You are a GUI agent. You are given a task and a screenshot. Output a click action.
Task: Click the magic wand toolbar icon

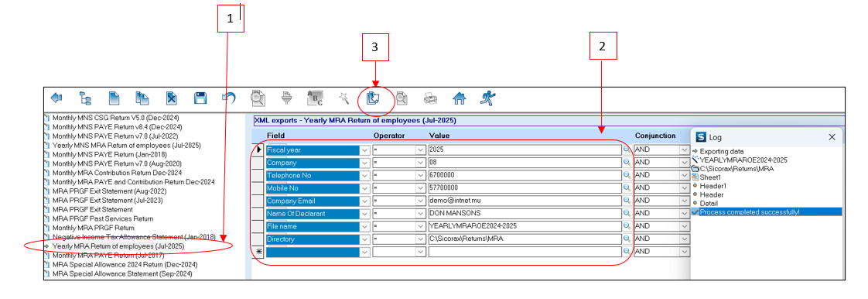[343, 98]
